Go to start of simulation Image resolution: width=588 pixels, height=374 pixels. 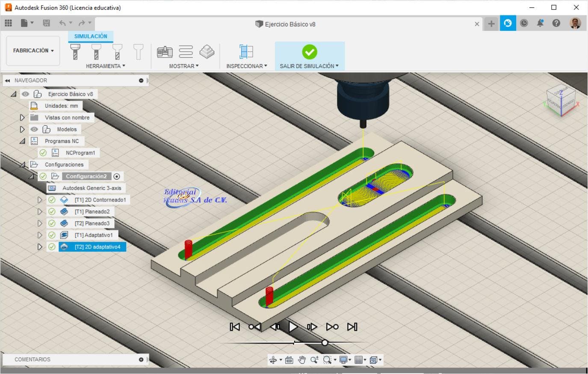pyautogui.click(x=235, y=327)
